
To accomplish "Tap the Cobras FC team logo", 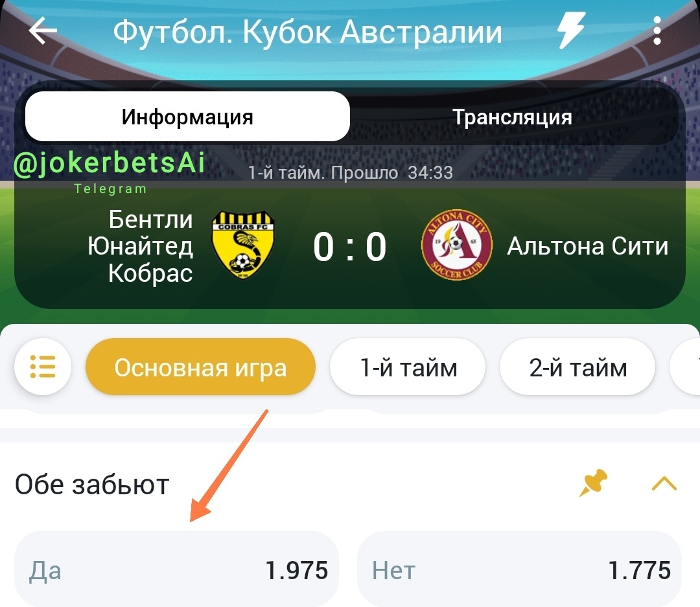I will click(243, 245).
